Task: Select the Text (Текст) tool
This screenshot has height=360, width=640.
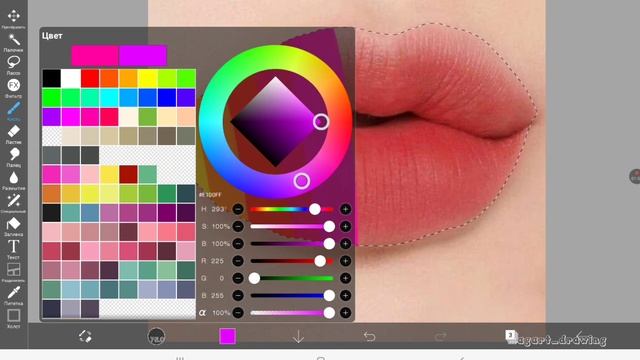Action: 13,247
